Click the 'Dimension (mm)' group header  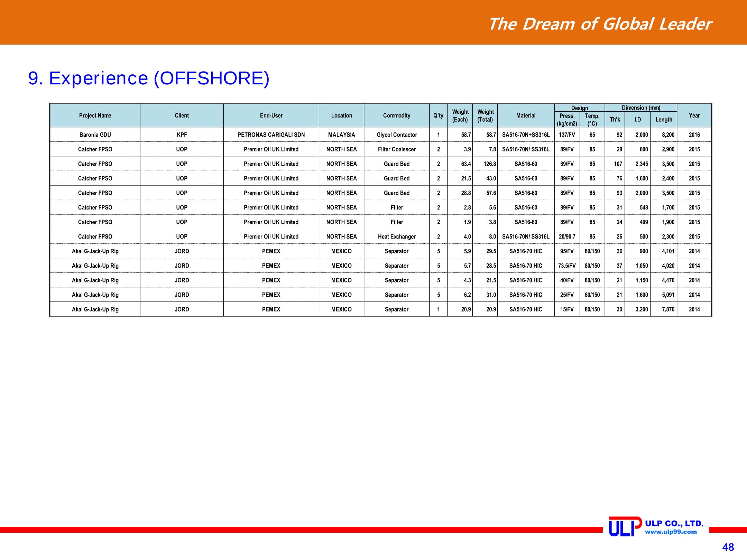tap(641, 108)
